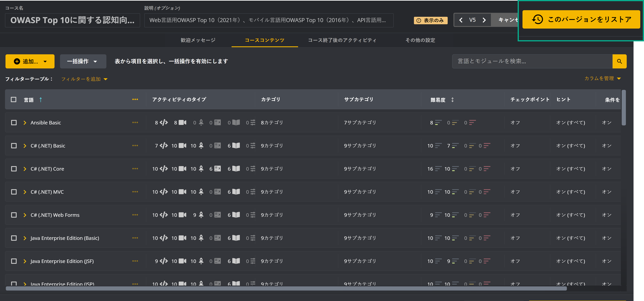644x301 pixels.
Task: Open three-dot menu for C# (.NET) MVC row
Action: pos(135,192)
